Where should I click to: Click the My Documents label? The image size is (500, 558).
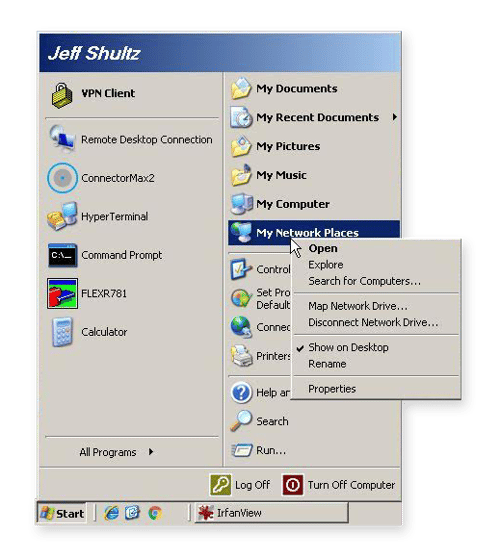297,89
